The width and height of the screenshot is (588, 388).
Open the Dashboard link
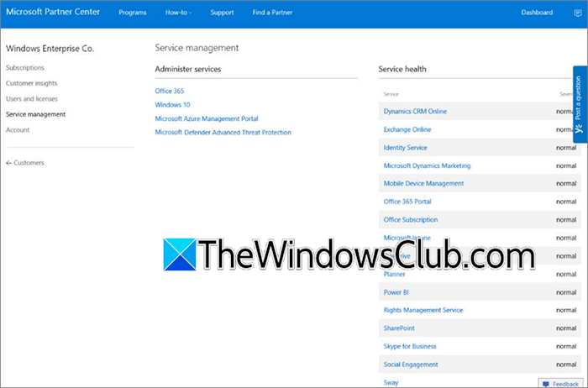pos(537,13)
